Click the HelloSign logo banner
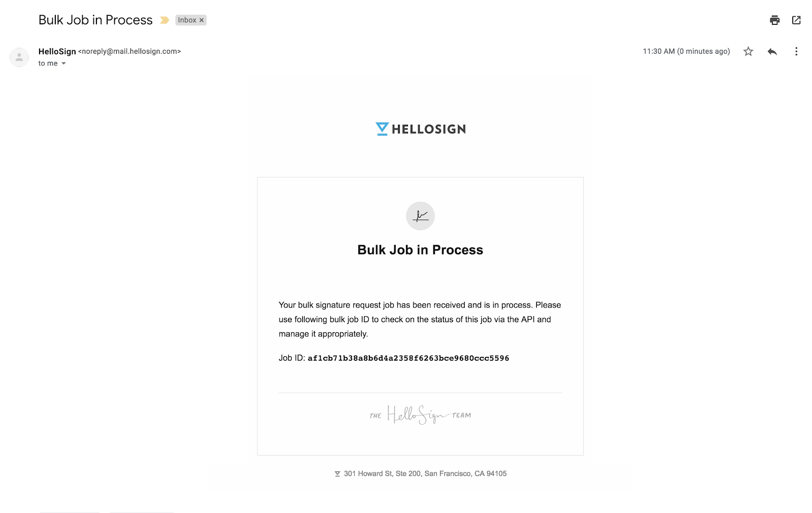Viewport: 812px width, 513px height. (x=421, y=129)
